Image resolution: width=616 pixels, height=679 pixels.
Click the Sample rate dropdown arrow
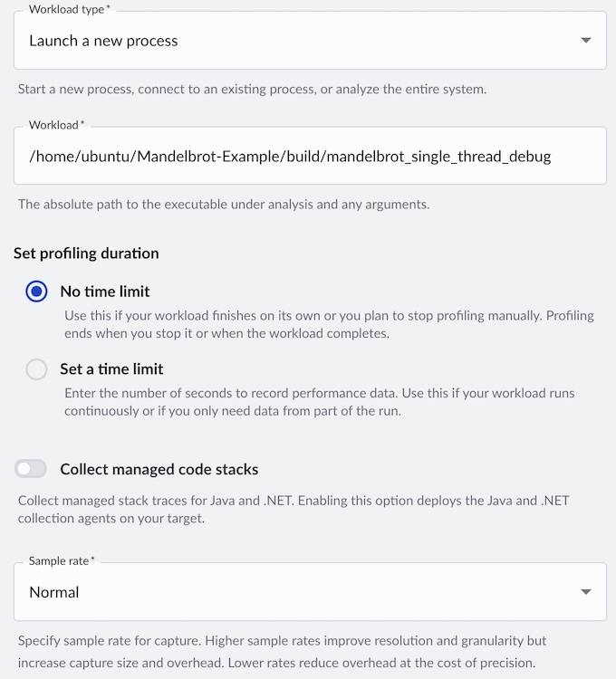(586, 592)
